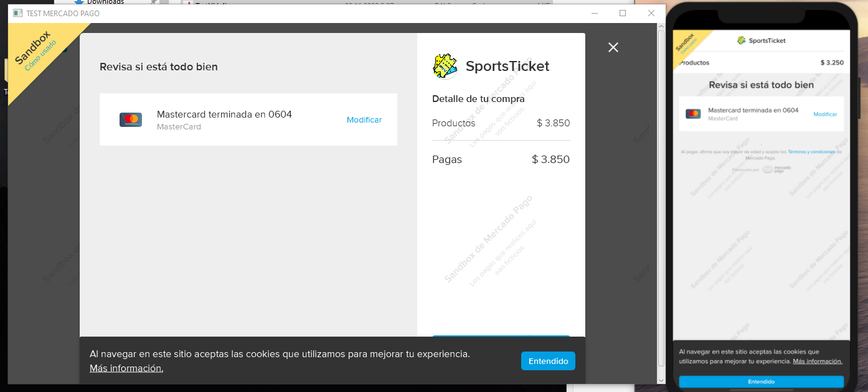868x392 pixels.
Task: Tap the SportsTicket logo in the phone header
Action: tap(741, 40)
